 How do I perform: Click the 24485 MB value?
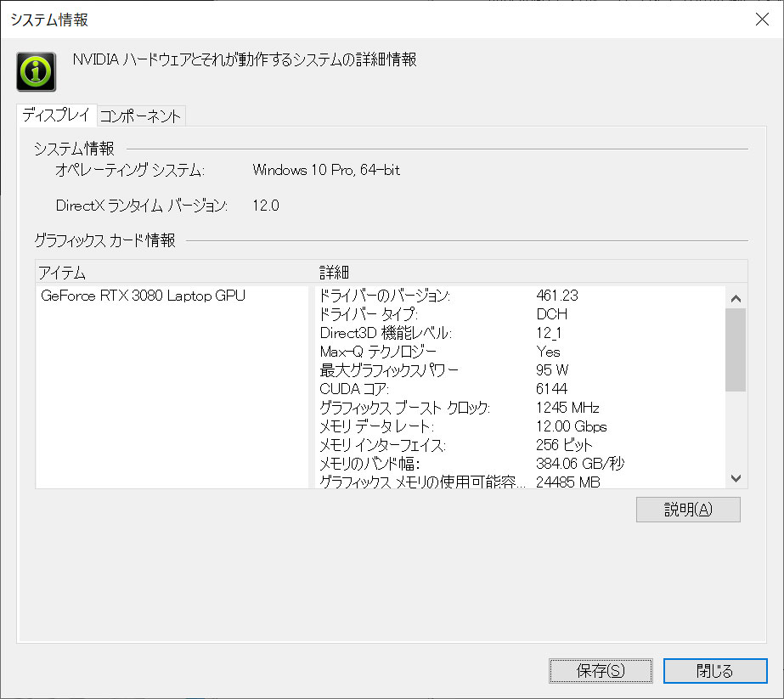pos(568,482)
